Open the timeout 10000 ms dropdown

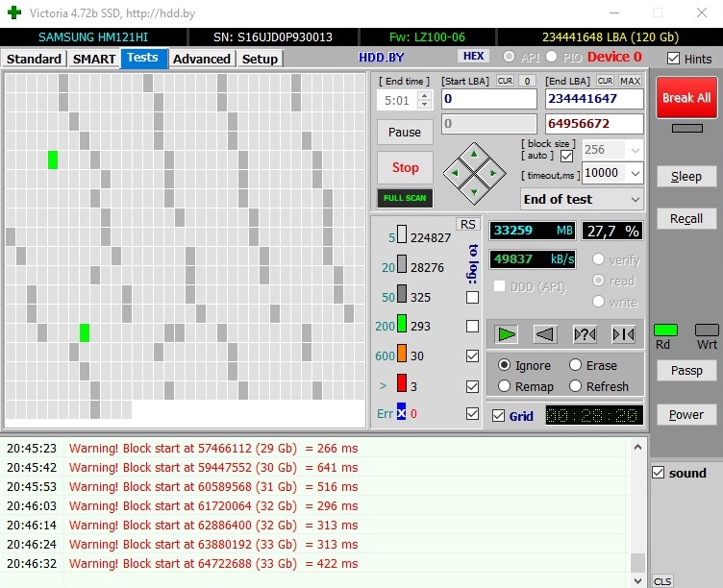635,173
